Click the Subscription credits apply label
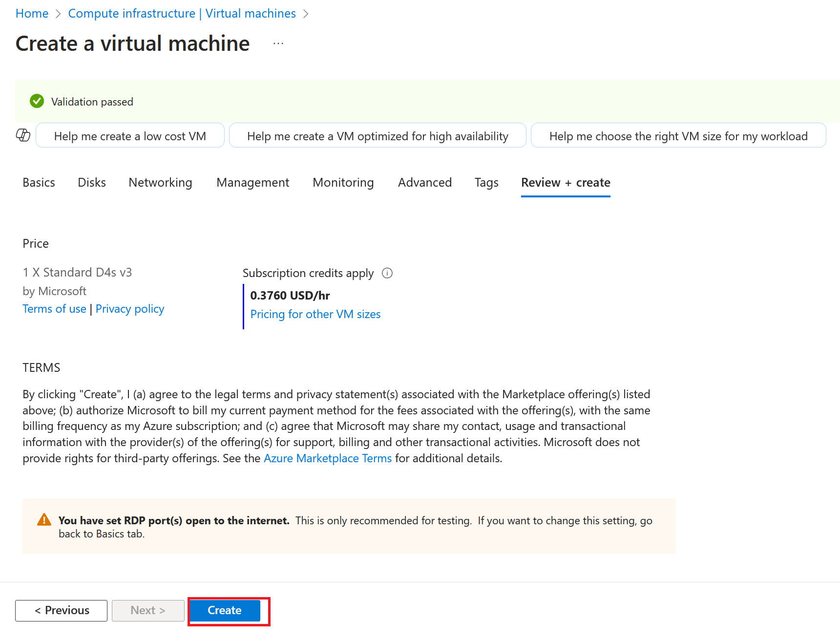 click(308, 273)
